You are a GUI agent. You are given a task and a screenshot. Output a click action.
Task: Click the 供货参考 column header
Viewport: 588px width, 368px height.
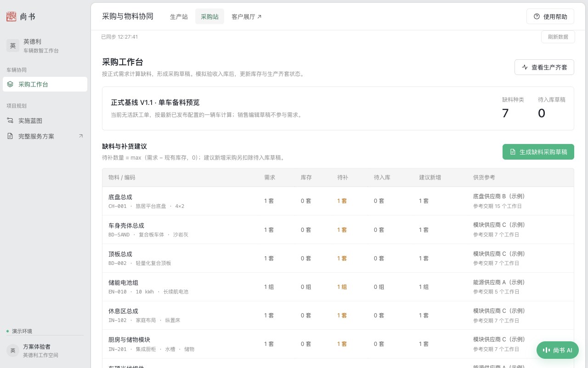pos(484,178)
